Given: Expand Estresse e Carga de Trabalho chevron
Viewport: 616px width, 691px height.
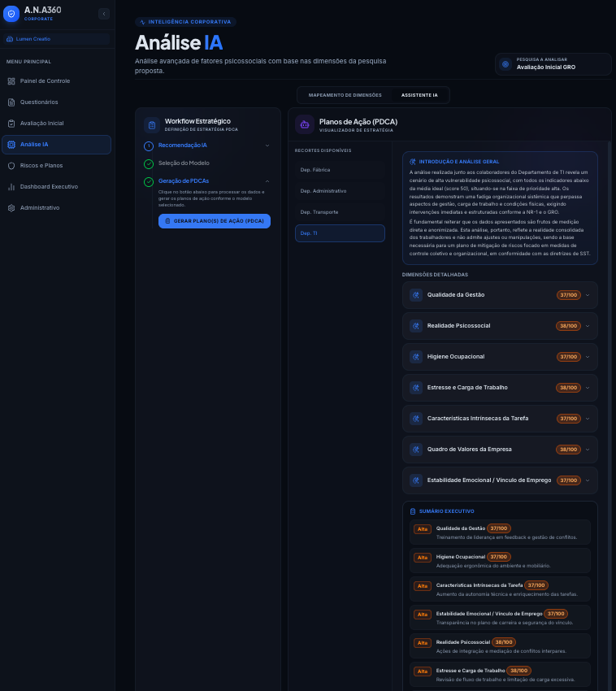Looking at the screenshot, I should click(x=588, y=388).
